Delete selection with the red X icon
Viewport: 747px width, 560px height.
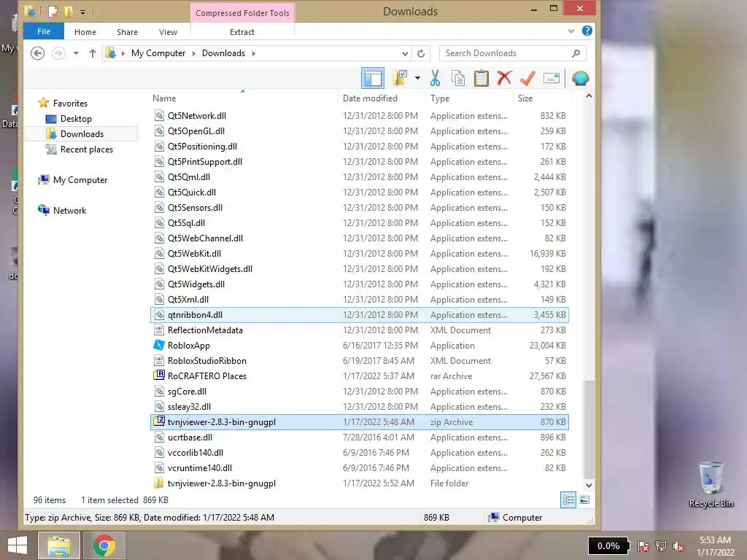click(504, 78)
